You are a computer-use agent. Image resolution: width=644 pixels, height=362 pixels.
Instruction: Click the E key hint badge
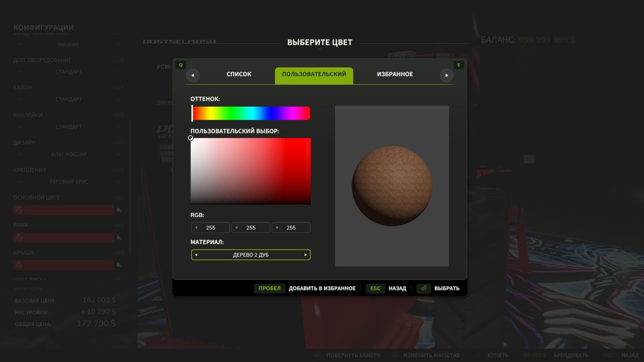(459, 65)
